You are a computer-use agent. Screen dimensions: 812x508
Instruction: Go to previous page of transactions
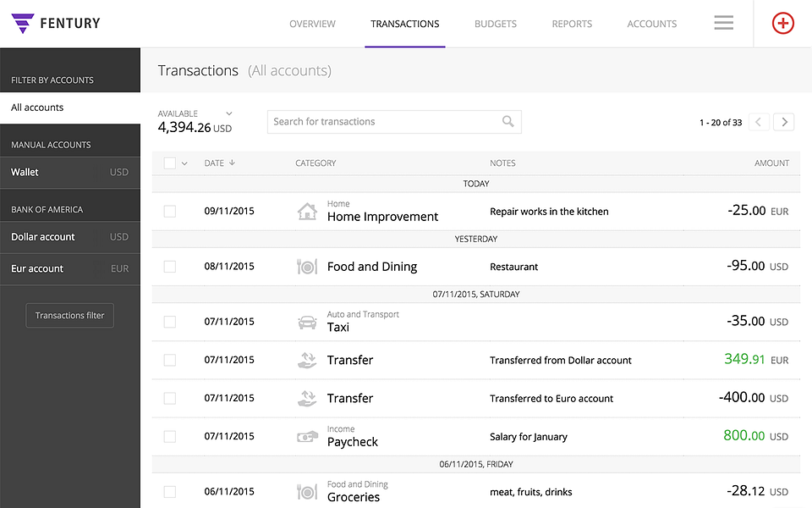(759, 122)
